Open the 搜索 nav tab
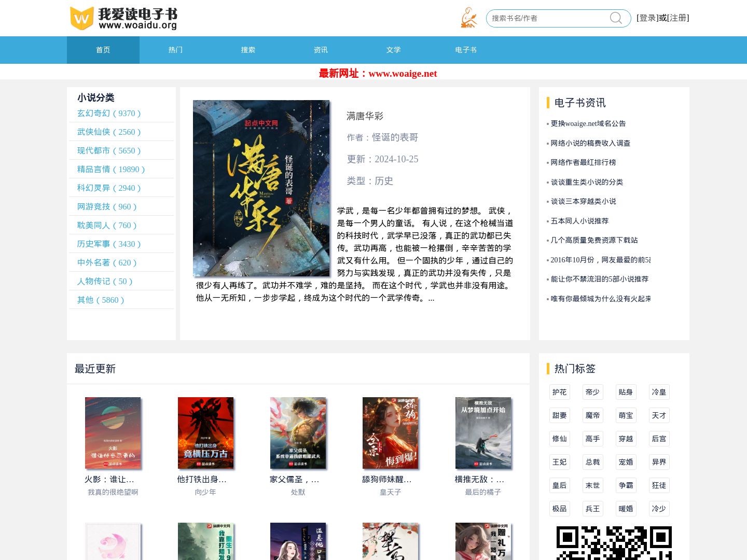The image size is (747, 560). tap(248, 50)
